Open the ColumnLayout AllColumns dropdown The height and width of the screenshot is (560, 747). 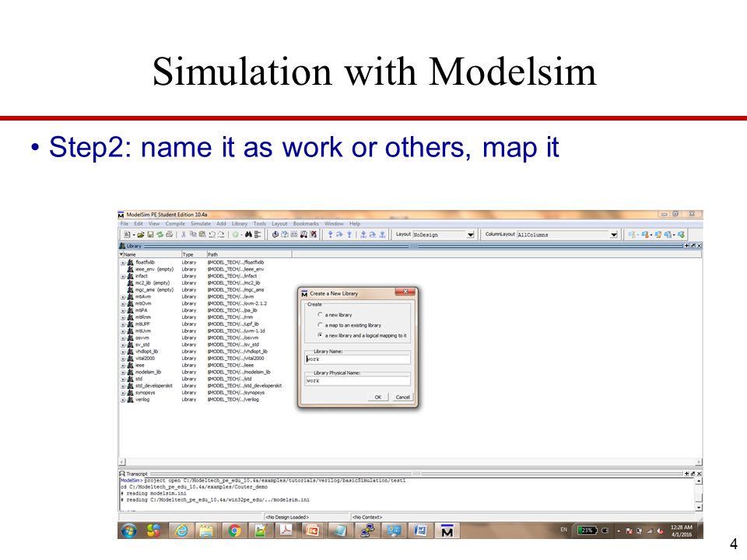click(614, 234)
